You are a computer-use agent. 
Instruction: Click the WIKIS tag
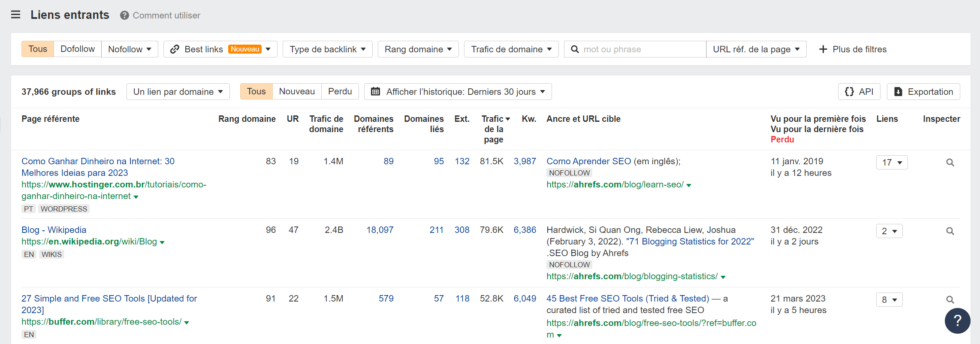click(52, 254)
